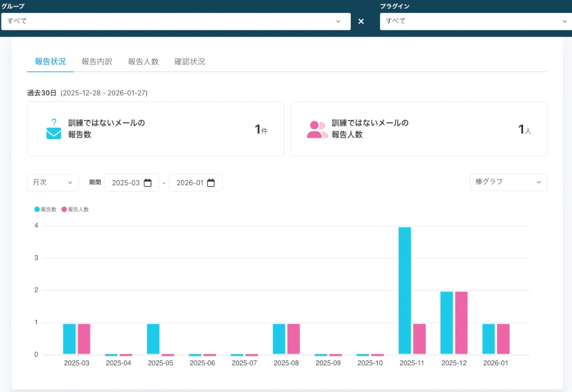The height and width of the screenshot is (392, 572).
Task: Open the 確認状況 tab
Action: click(x=190, y=62)
